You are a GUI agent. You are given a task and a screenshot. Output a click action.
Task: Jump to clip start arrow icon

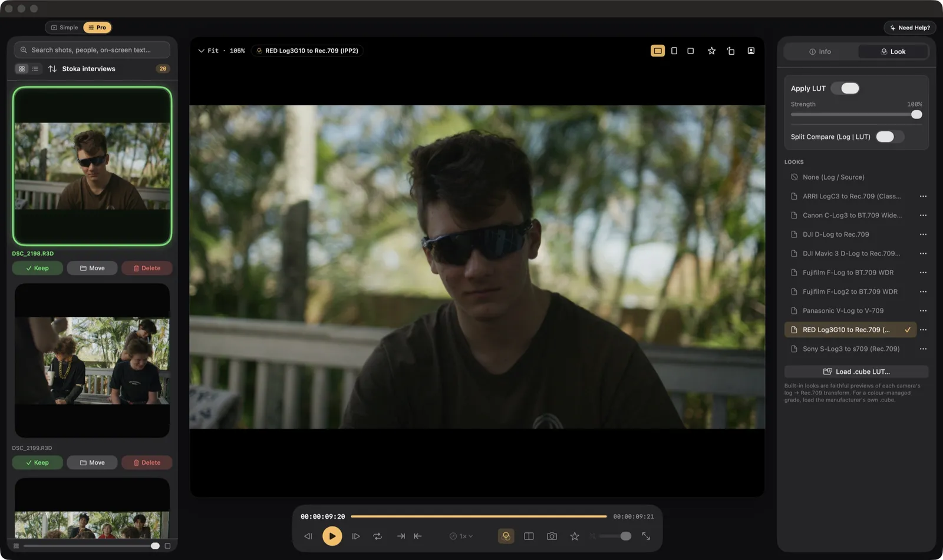pyautogui.click(x=418, y=536)
